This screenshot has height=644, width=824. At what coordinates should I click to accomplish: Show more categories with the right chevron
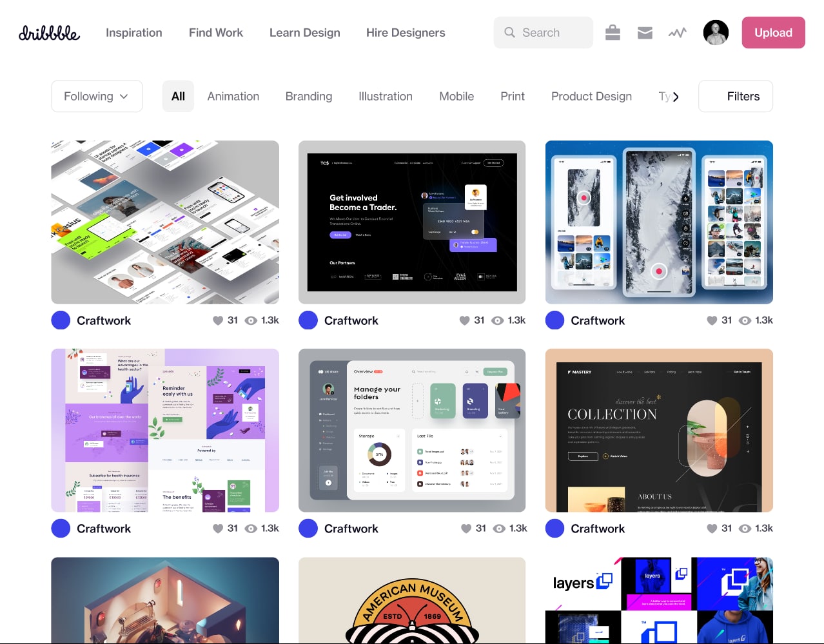tap(675, 97)
